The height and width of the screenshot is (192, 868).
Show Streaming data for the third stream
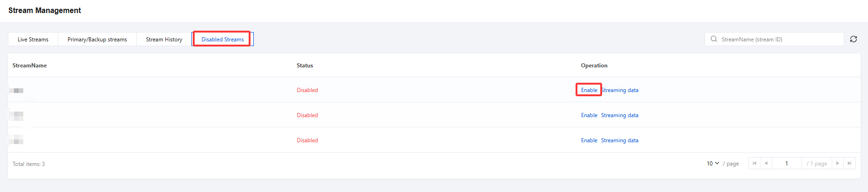click(620, 140)
